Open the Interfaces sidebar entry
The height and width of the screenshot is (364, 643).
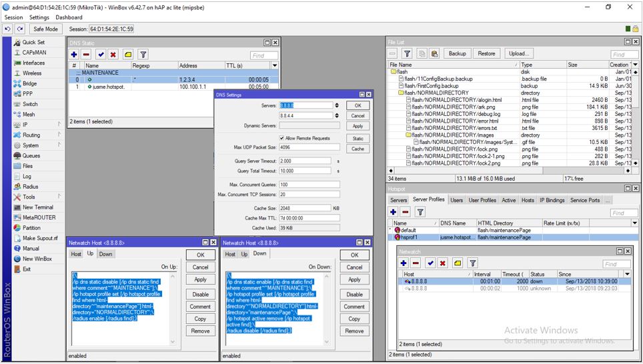coord(33,63)
